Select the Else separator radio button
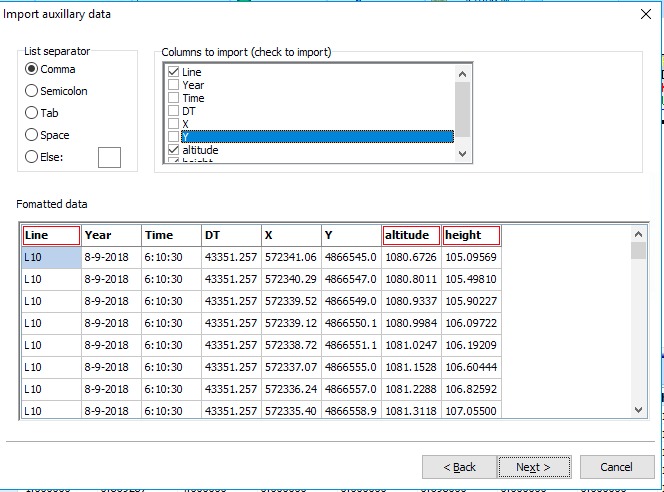The image size is (664, 492). click(x=32, y=157)
